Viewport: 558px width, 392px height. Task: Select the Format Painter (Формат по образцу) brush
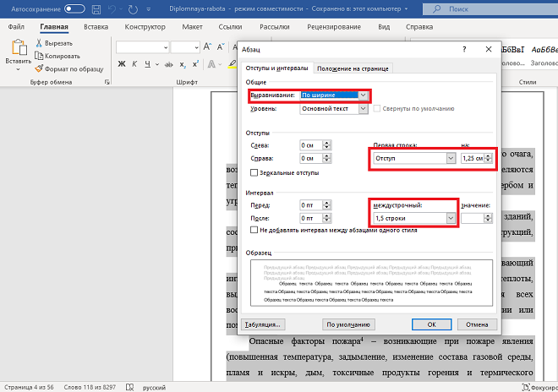[39, 68]
